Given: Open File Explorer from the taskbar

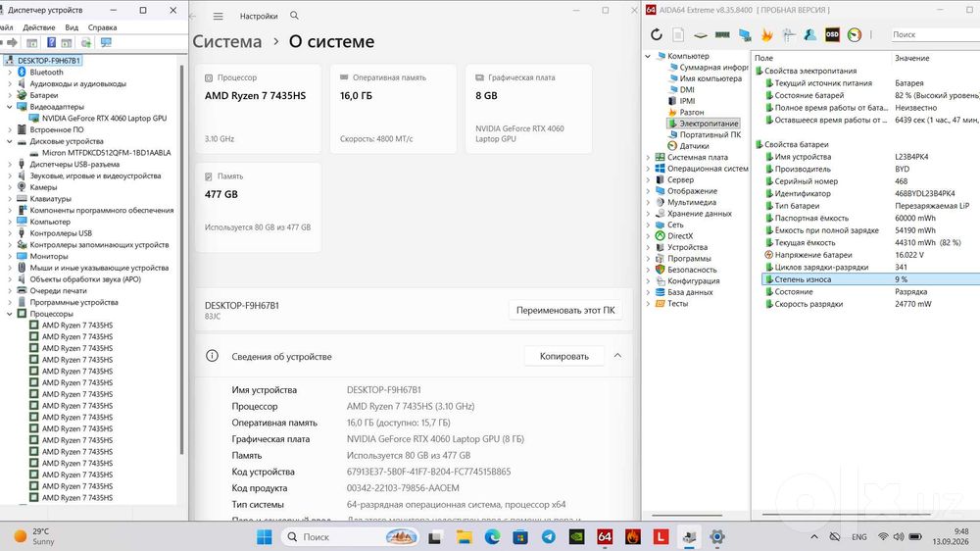Looking at the screenshot, I should (464, 536).
